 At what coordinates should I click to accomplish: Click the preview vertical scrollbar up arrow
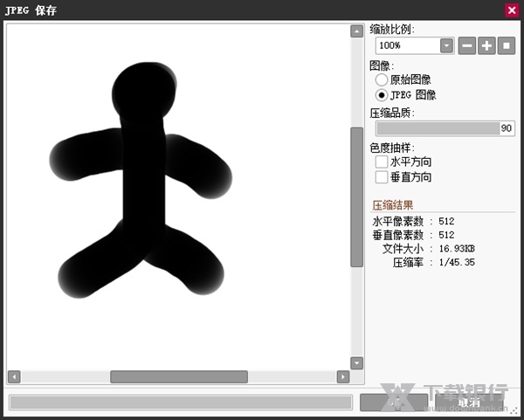click(356, 31)
